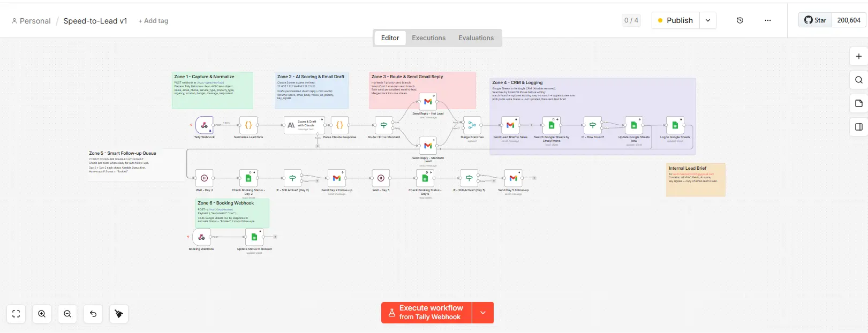Add a new node with plus button

click(859, 56)
